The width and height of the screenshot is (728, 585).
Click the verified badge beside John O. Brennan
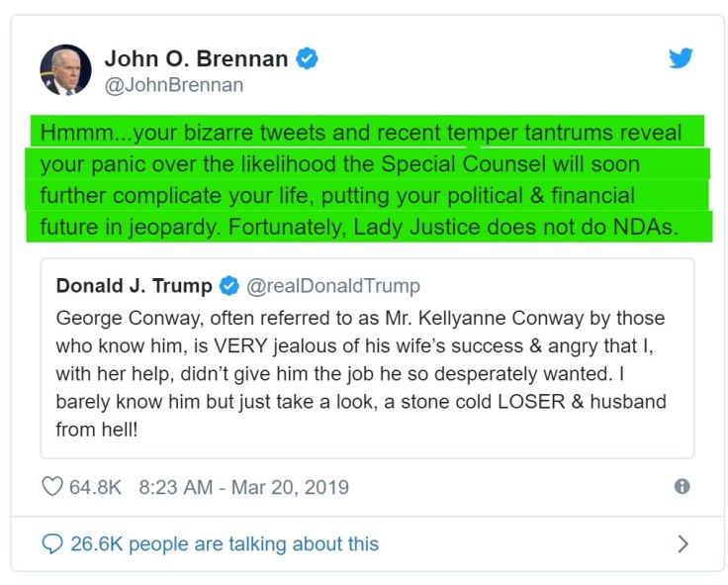pos(307,58)
